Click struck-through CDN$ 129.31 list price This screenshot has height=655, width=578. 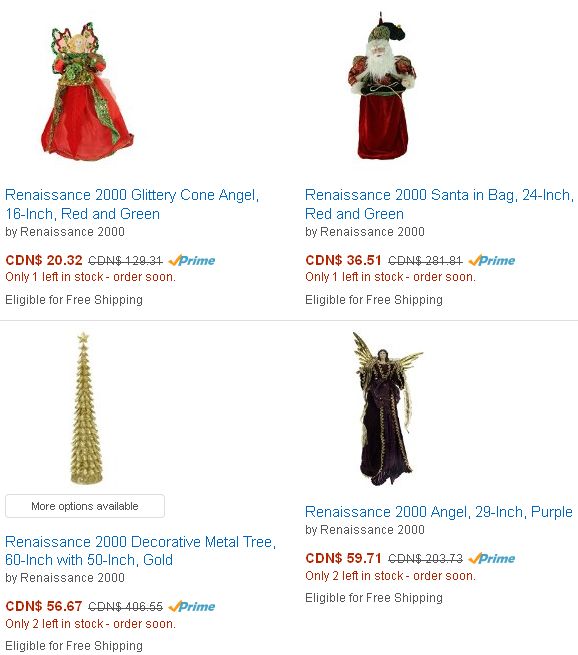[125, 261]
